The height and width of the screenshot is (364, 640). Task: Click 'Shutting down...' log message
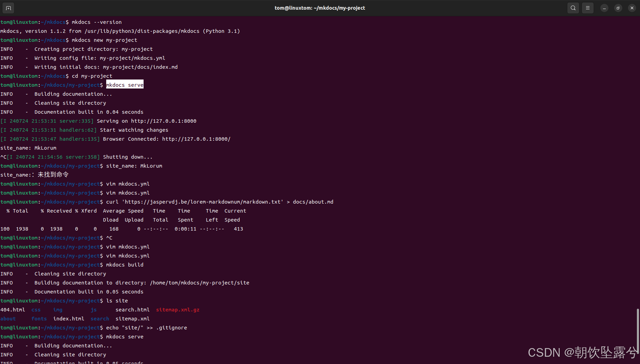tap(128, 157)
